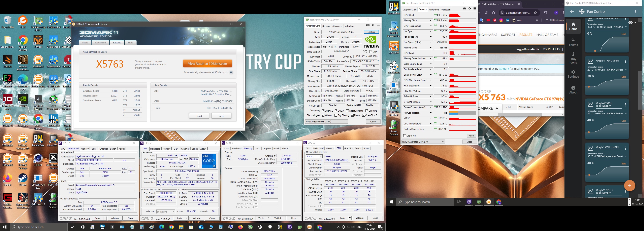Switch to the Basic tab in 3DMark 11
Image resolution: width=644 pixels, height=231 pixels.
tap(85, 43)
